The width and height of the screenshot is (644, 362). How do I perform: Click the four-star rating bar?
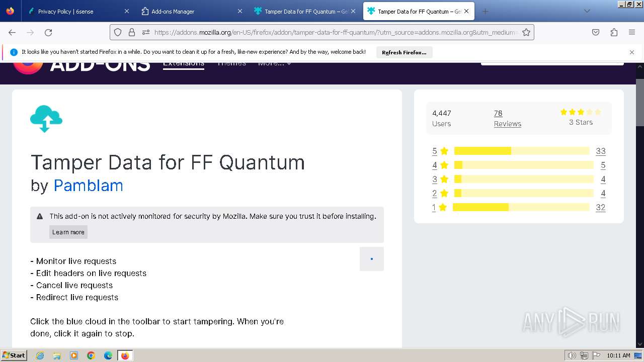click(x=524, y=165)
